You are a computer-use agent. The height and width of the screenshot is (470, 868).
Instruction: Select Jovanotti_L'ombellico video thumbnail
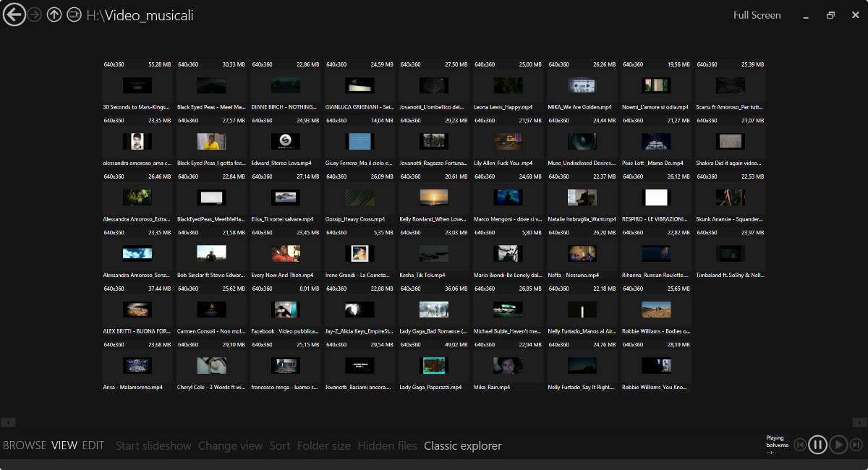434,86
